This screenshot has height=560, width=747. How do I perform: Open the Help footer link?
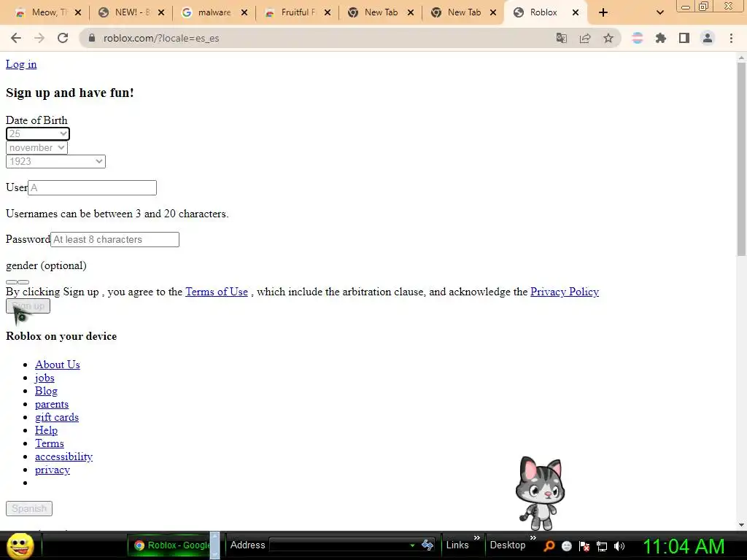click(x=46, y=430)
